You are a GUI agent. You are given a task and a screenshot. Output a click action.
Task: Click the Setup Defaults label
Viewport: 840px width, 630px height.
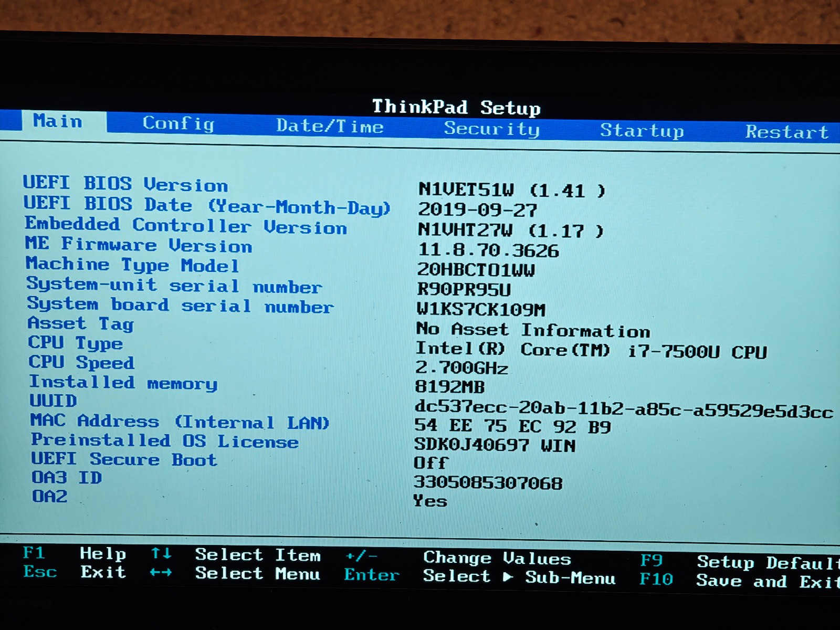tap(768, 563)
